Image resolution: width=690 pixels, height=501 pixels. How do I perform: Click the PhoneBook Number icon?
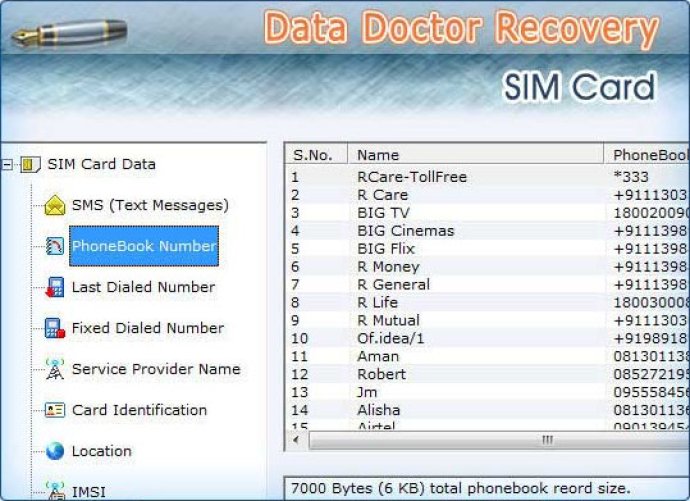pyautogui.click(x=55, y=246)
